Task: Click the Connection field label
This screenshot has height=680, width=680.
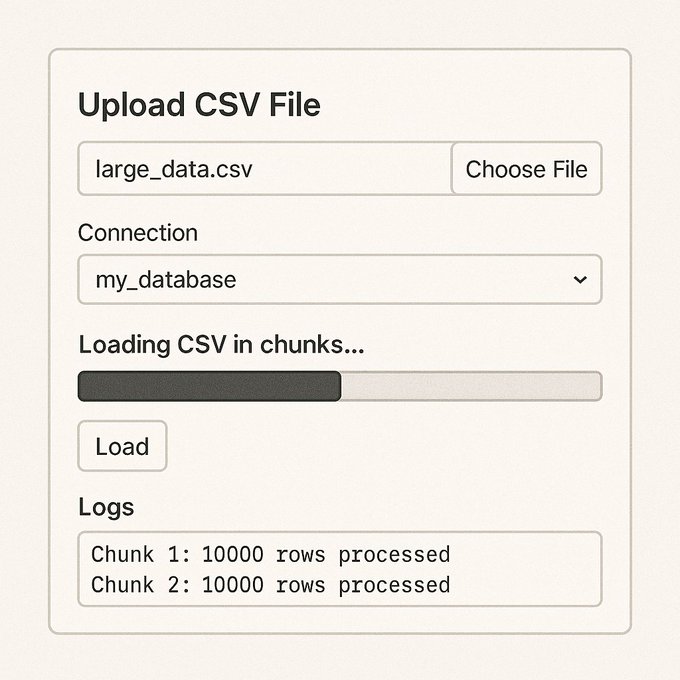Action: pos(138,233)
